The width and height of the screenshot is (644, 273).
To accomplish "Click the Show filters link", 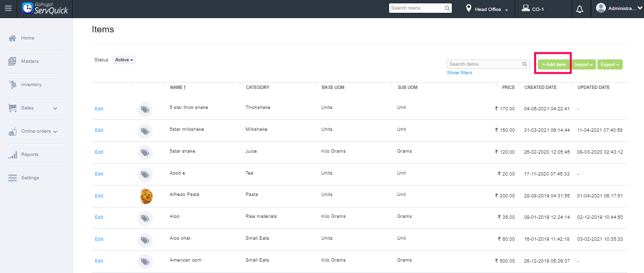I will click(459, 73).
